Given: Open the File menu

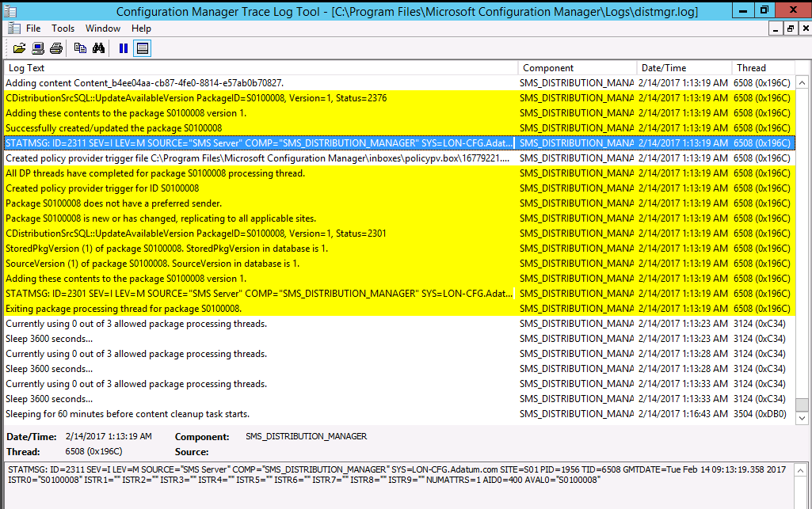Looking at the screenshot, I should [33, 28].
